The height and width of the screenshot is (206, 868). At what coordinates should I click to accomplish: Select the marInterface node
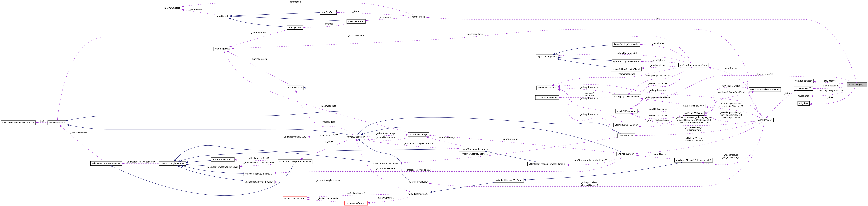tap(418, 17)
